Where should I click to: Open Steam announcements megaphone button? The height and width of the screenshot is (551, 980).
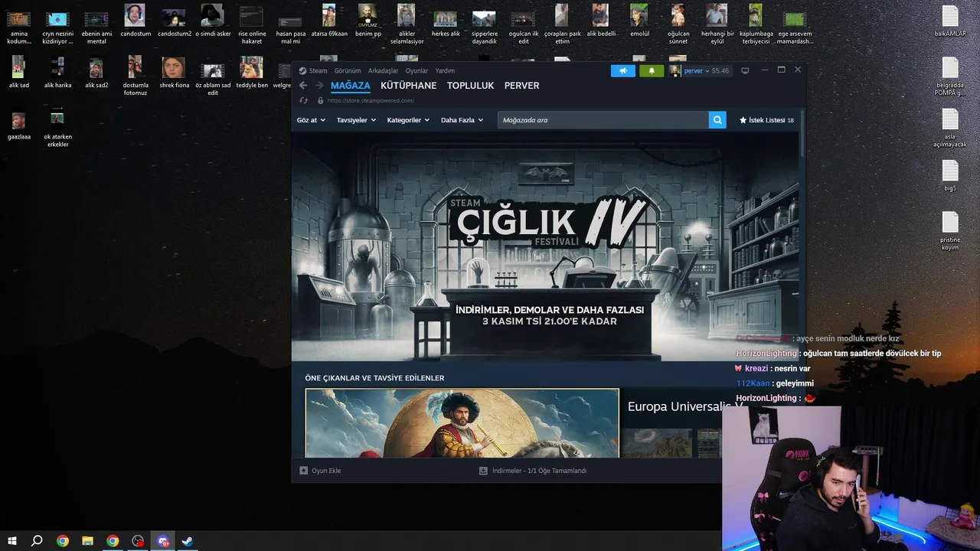point(623,70)
